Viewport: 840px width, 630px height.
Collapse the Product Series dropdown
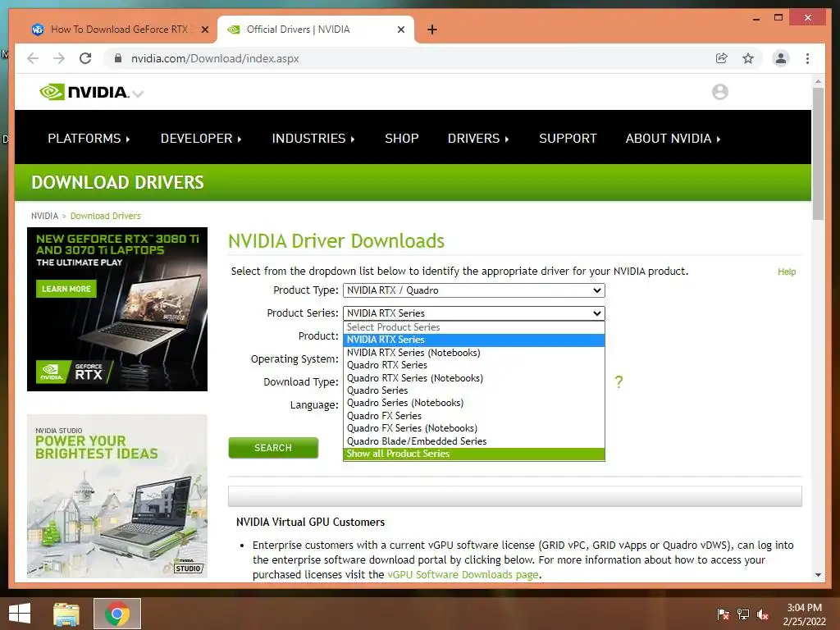tap(474, 313)
